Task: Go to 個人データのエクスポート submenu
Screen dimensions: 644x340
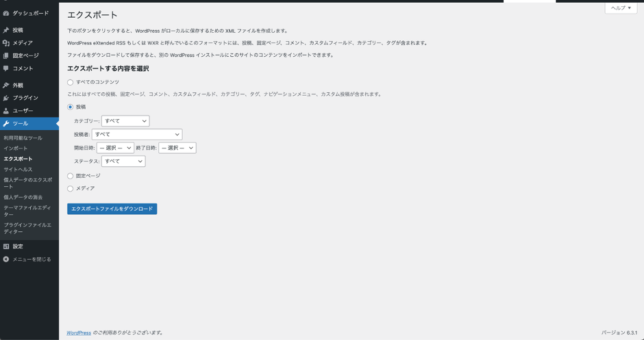Action: coord(28,183)
